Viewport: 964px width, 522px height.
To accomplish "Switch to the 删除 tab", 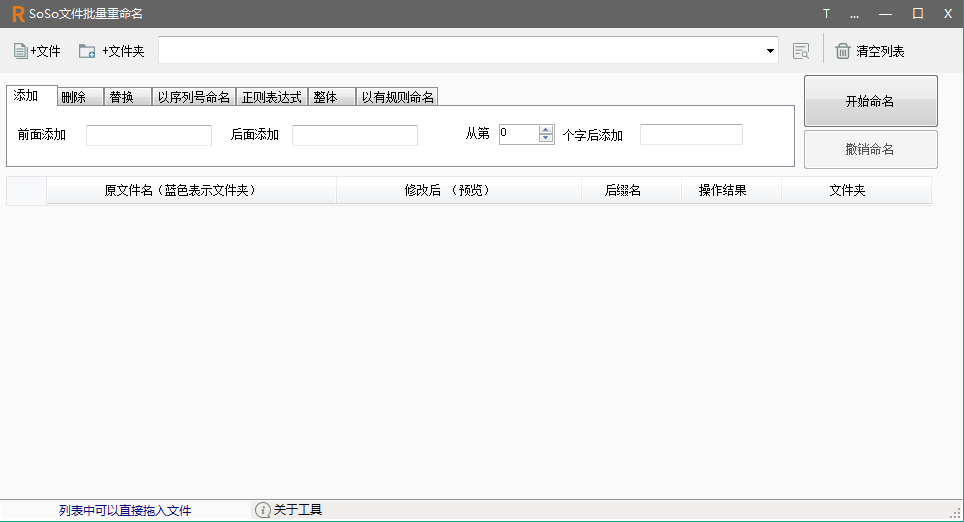I will pyautogui.click(x=73, y=97).
